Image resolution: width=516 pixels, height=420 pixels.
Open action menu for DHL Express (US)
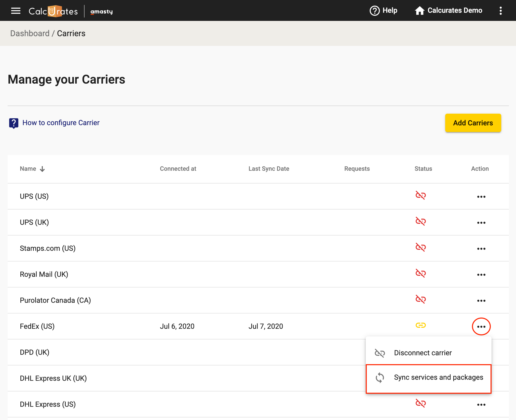pos(481,405)
